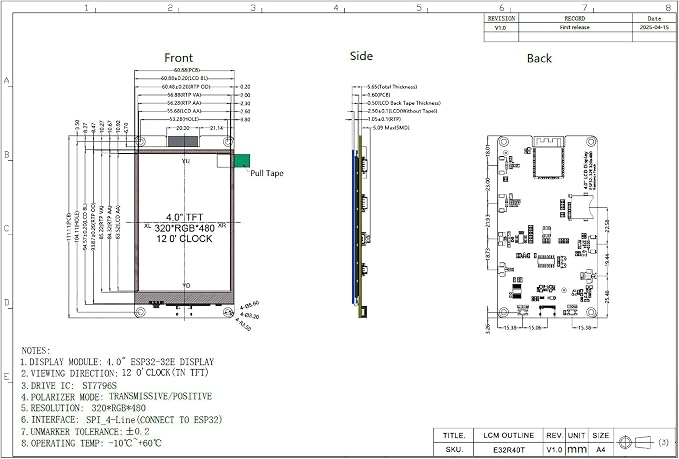679x459 pixels.
Task: Click the gray connector rectangle above the LCD
Action: click(x=183, y=141)
